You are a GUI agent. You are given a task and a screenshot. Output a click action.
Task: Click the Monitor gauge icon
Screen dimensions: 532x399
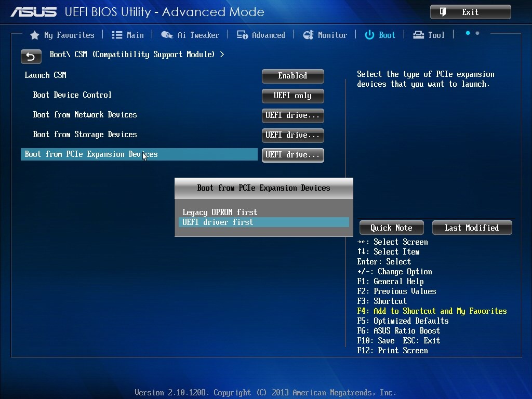coord(308,35)
